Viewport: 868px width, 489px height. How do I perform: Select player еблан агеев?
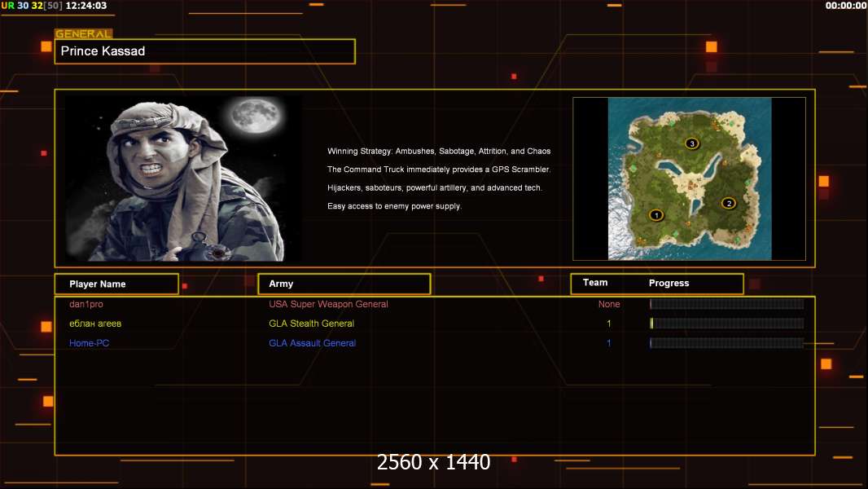[95, 324]
